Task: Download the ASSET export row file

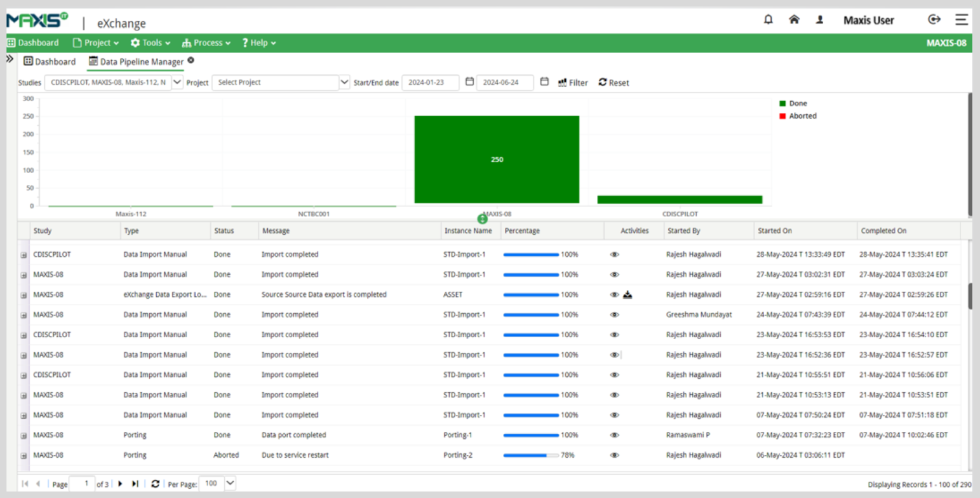Action: click(x=627, y=295)
